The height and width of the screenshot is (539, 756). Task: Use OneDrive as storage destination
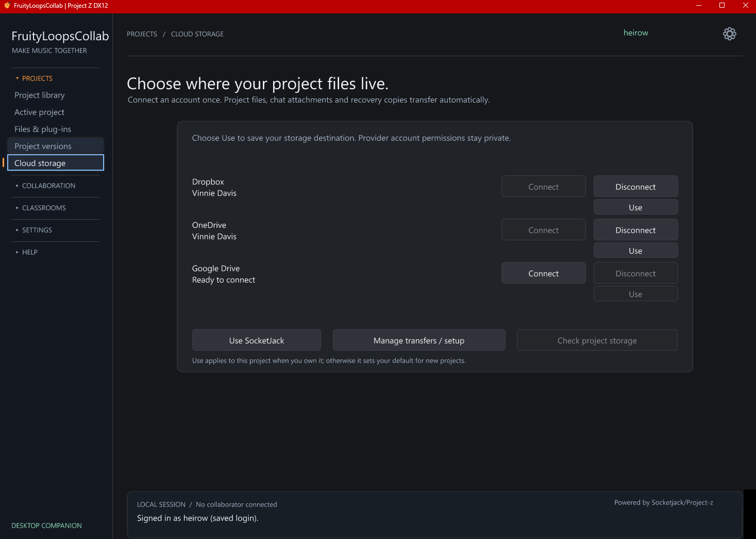tap(635, 251)
